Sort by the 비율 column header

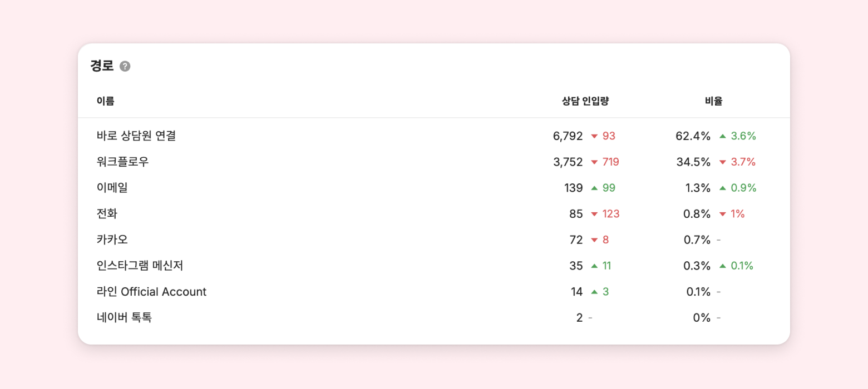713,101
